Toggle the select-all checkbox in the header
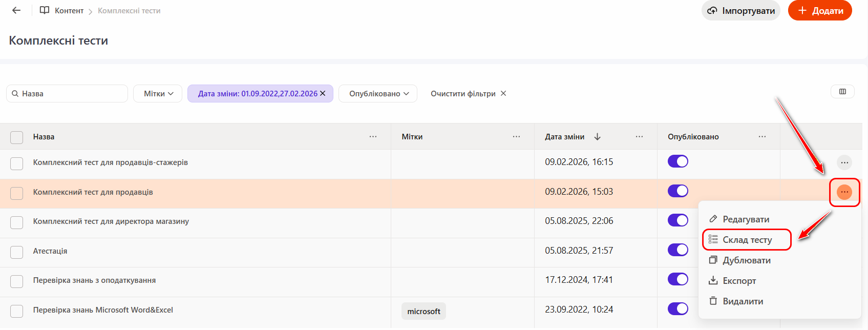 17,137
